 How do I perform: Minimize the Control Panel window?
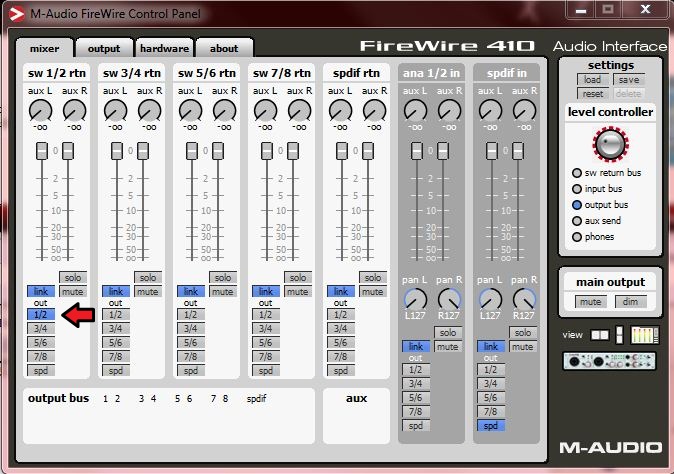click(x=581, y=10)
